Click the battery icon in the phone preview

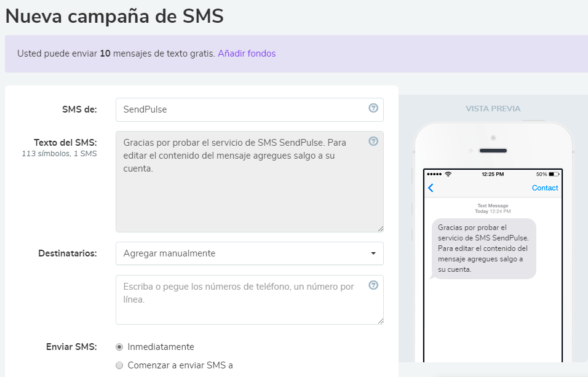point(554,174)
